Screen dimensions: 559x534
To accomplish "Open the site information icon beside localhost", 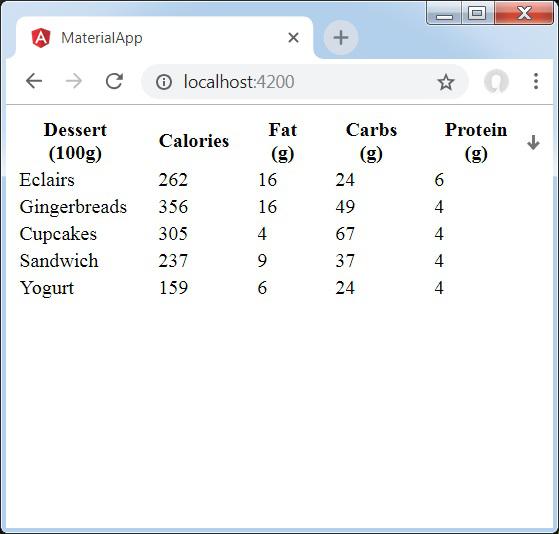I will [164, 82].
